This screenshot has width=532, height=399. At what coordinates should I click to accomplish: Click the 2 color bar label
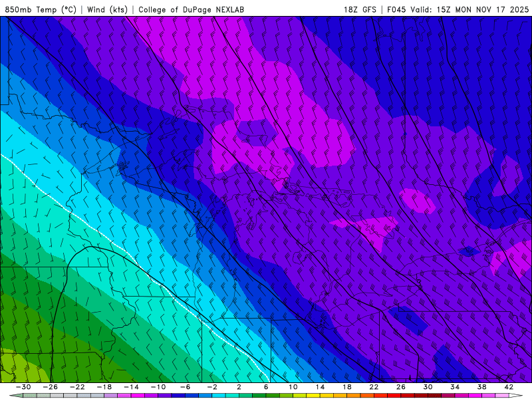[239, 387]
